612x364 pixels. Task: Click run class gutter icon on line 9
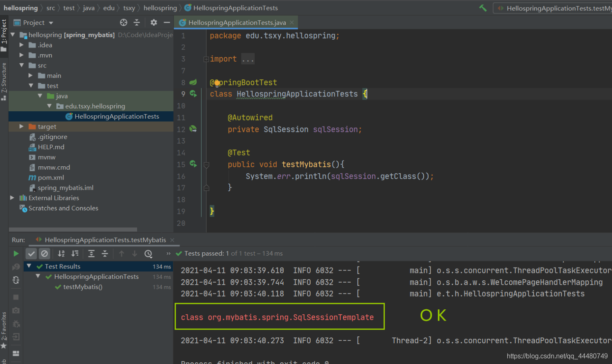(x=193, y=94)
